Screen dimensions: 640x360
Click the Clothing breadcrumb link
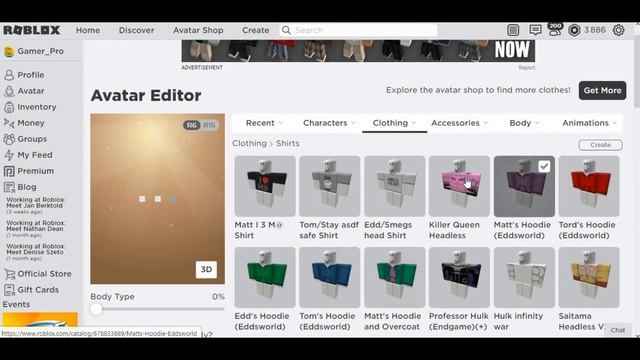click(249, 144)
